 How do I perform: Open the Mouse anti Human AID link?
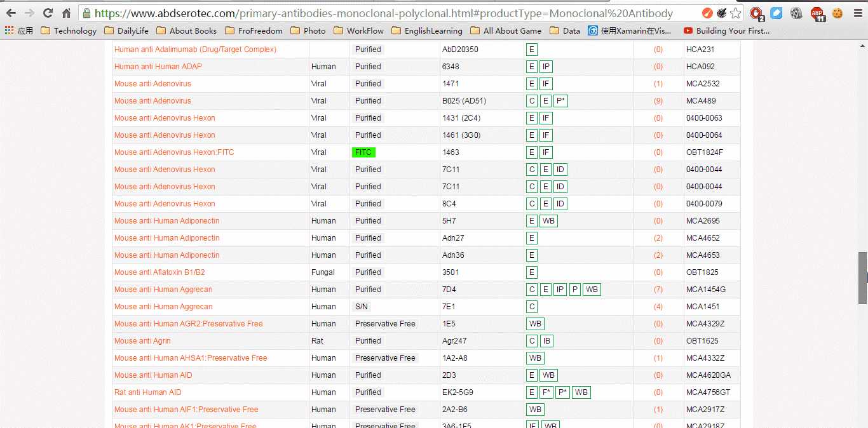pyautogui.click(x=153, y=375)
